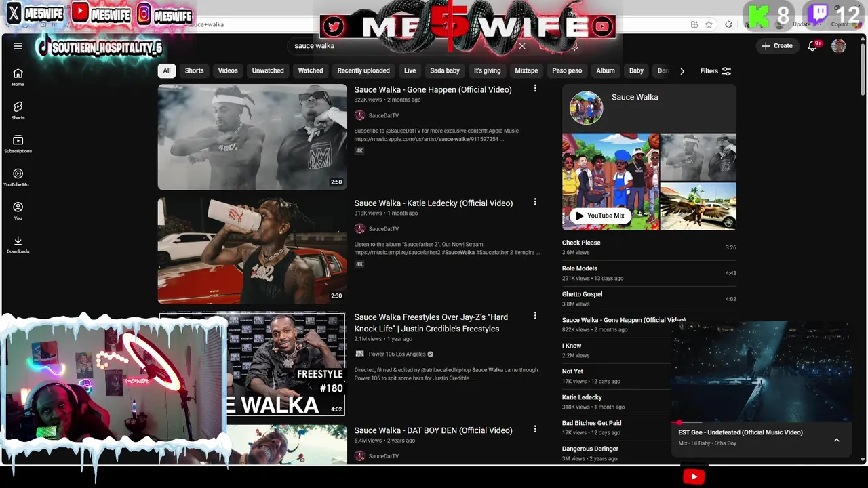The image size is (868, 488).
Task: Open SauceDatTV channel name under Gone Happen
Action: tap(384, 116)
